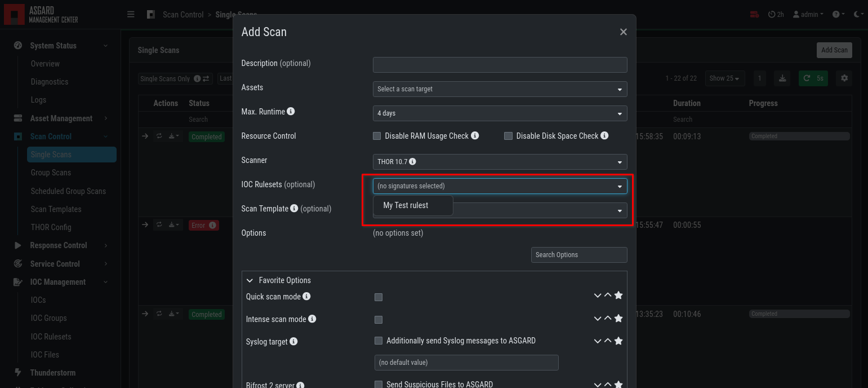The width and height of the screenshot is (868, 388).
Task: Click the Scan Template info icon
Action: pos(293,208)
